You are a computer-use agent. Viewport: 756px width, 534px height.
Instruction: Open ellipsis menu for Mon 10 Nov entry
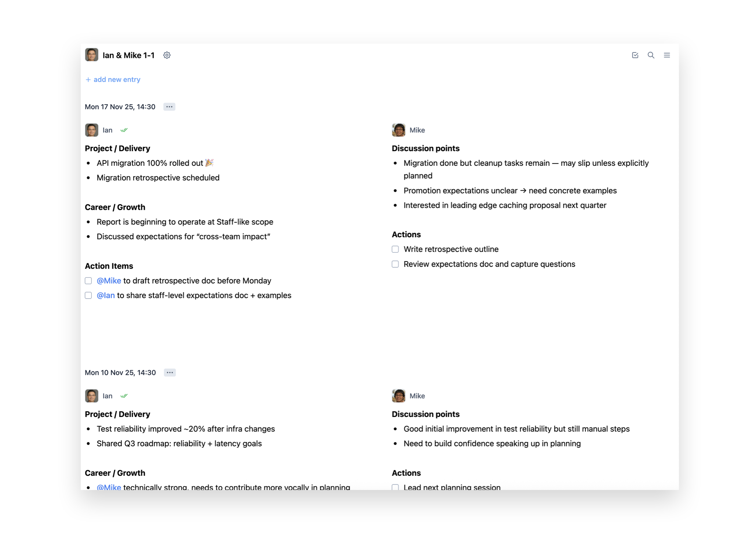coord(170,373)
